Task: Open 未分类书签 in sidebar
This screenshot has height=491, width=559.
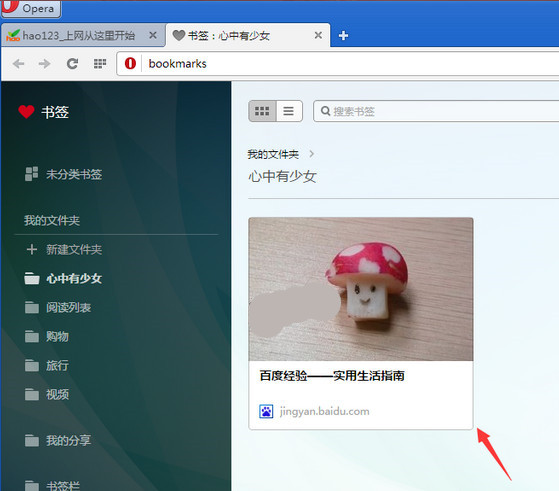Action: pyautogui.click(x=63, y=174)
